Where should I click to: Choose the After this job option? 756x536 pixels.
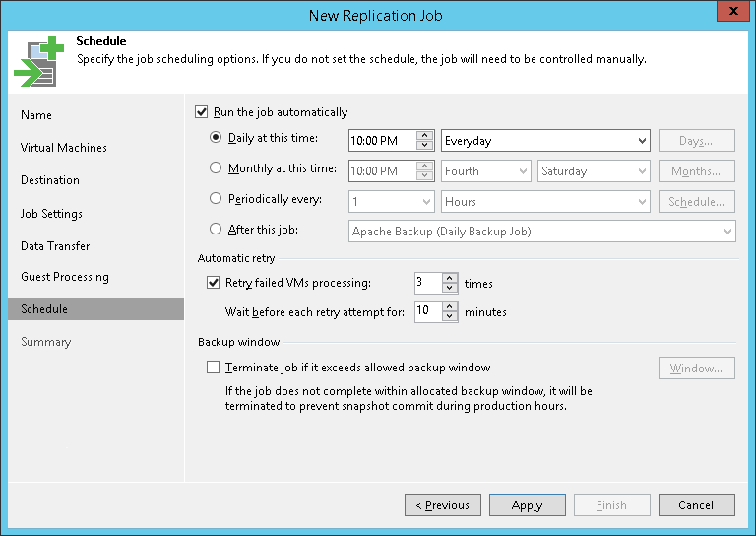click(217, 230)
